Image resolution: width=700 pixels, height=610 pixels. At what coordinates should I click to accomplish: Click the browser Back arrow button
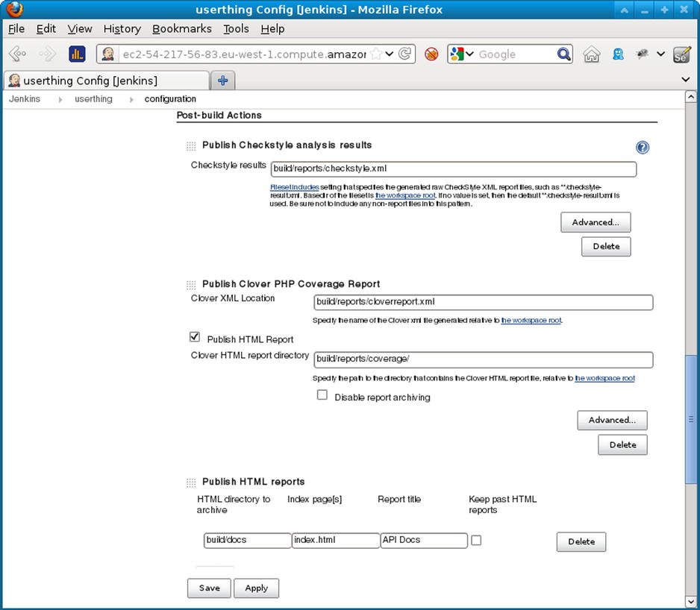[18, 54]
